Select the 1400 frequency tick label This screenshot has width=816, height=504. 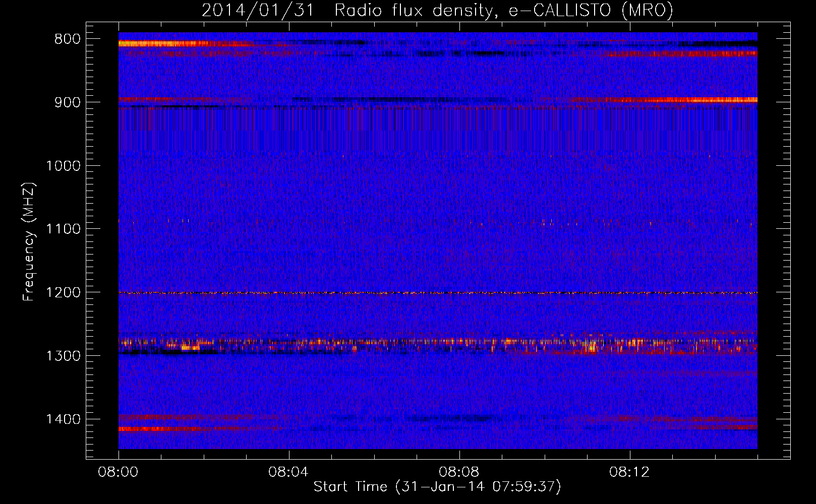coord(64,419)
